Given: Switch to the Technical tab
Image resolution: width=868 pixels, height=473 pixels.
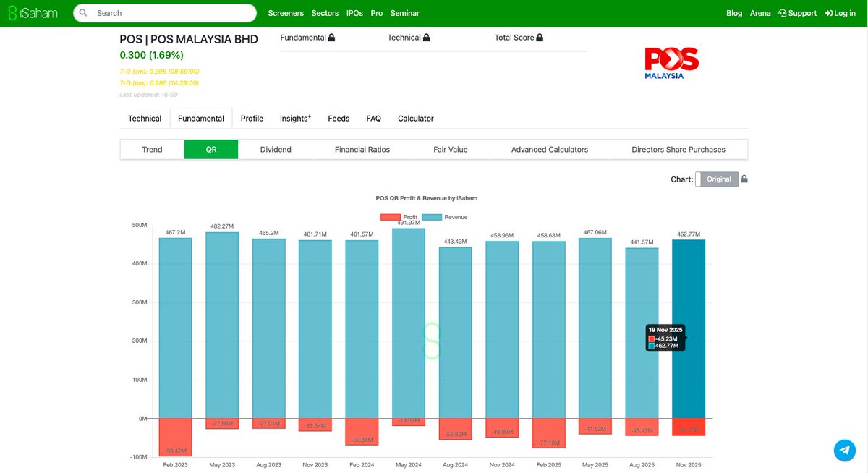Looking at the screenshot, I should pyautogui.click(x=145, y=119).
